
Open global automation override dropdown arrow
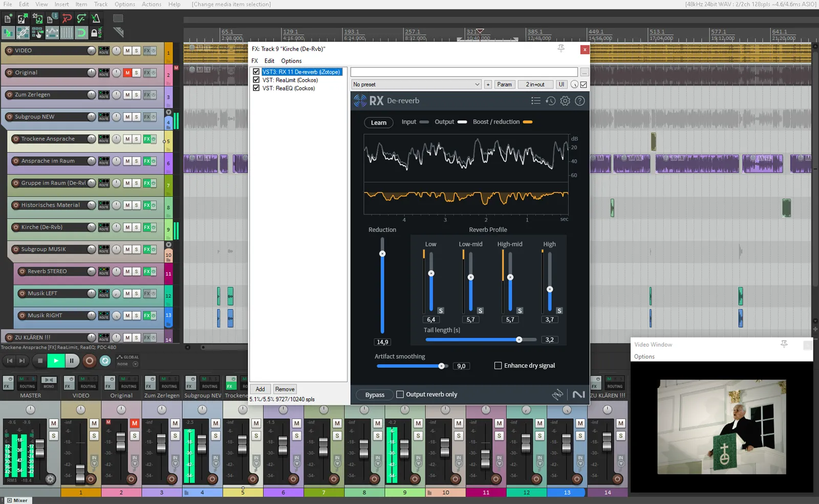pyautogui.click(x=135, y=364)
